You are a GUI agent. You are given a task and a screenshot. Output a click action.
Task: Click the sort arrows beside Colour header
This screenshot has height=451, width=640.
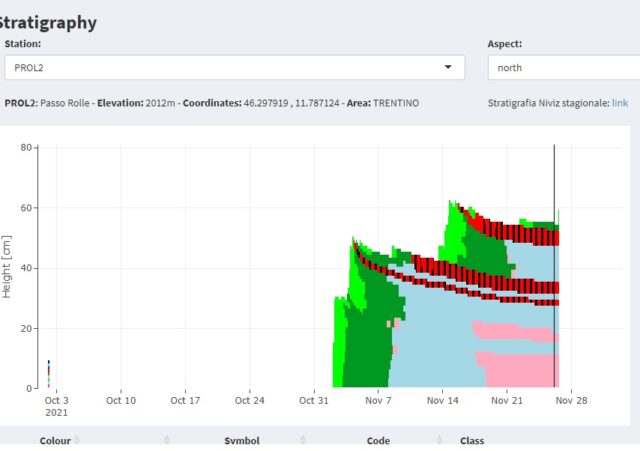pyautogui.click(x=77, y=440)
